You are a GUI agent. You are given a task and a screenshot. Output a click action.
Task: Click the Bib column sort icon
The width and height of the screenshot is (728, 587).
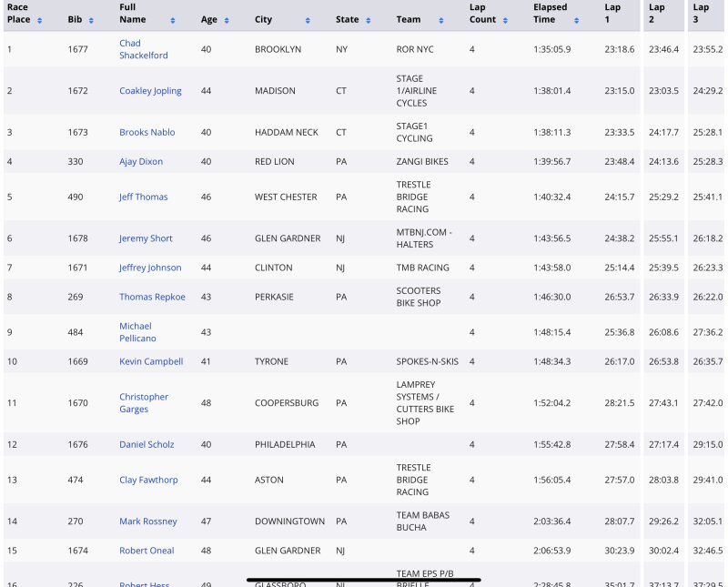tap(93, 20)
